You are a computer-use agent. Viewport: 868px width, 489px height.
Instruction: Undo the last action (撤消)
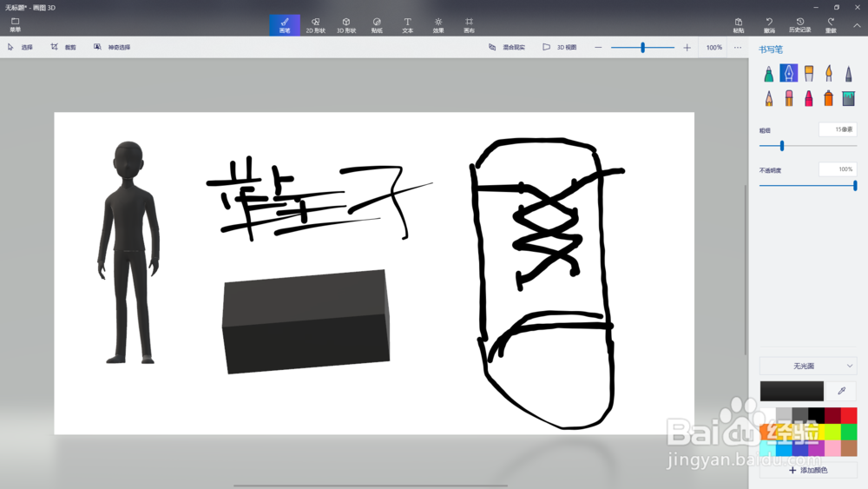(769, 25)
